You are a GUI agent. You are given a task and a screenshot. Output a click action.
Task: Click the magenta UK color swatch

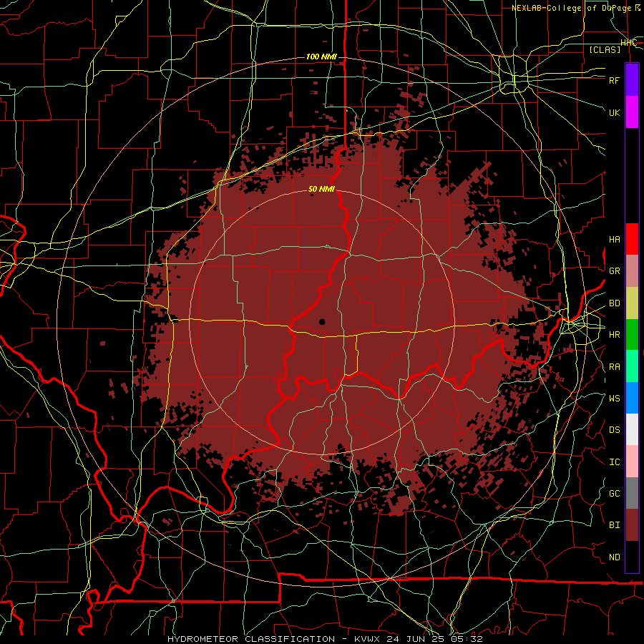(x=632, y=112)
